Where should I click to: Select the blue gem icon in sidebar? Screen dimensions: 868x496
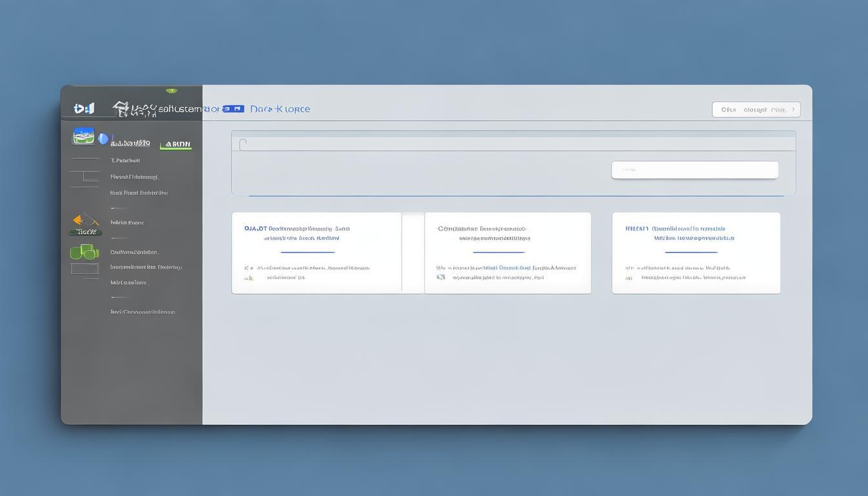(x=103, y=138)
